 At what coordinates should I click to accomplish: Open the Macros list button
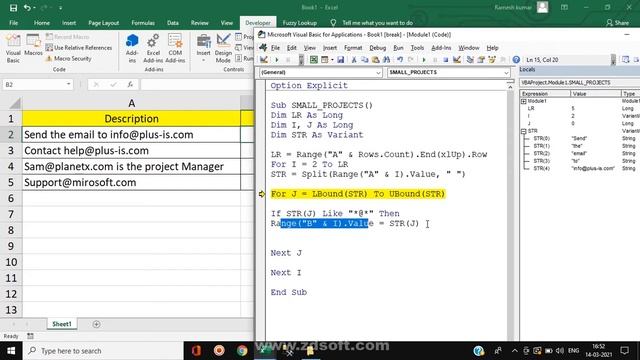pos(33,45)
